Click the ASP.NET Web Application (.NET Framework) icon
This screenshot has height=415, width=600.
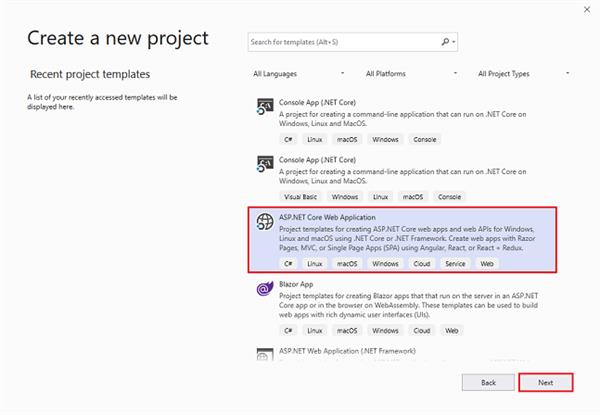(265, 354)
